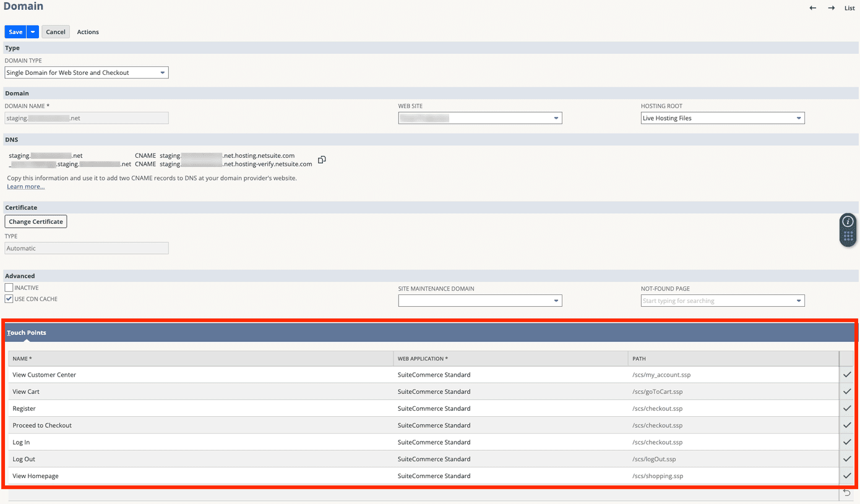
Task: Select the Proceed to Checkout name cell
Action: [x=201, y=425]
